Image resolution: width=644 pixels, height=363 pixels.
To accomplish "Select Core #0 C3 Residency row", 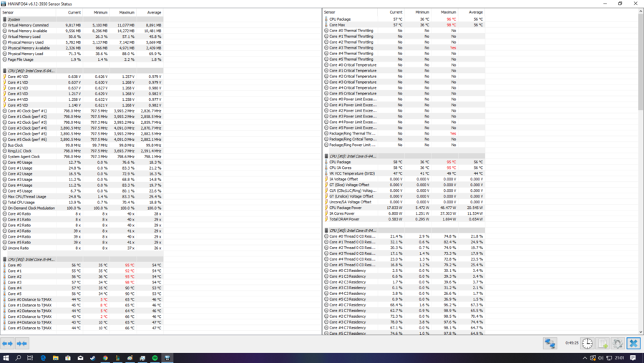I will coord(404,271).
